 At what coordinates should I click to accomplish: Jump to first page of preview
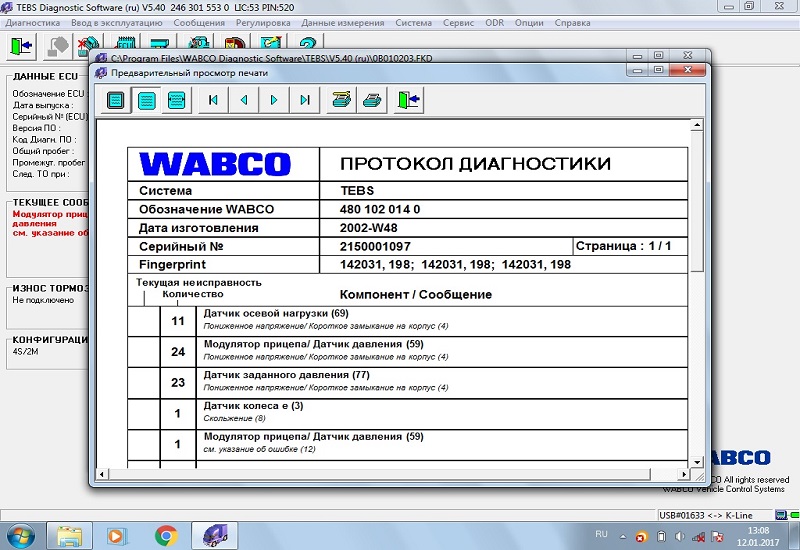click(213, 100)
